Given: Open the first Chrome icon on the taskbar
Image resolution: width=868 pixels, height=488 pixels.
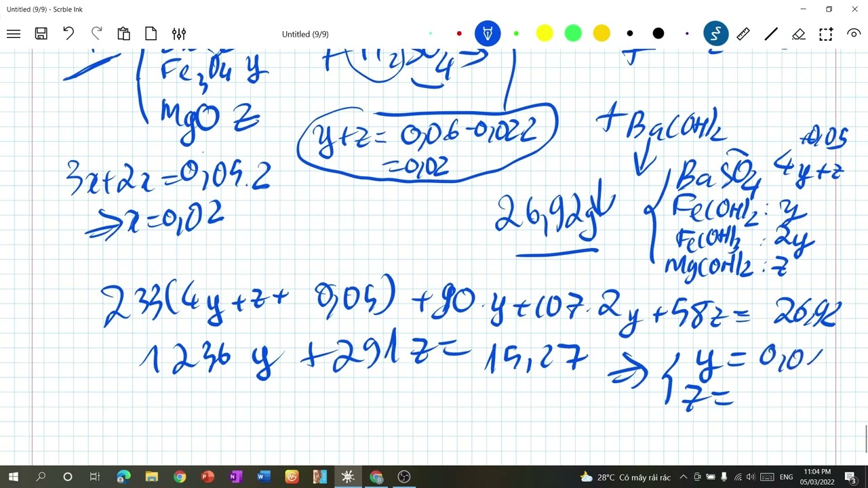Looking at the screenshot, I should coord(179,477).
